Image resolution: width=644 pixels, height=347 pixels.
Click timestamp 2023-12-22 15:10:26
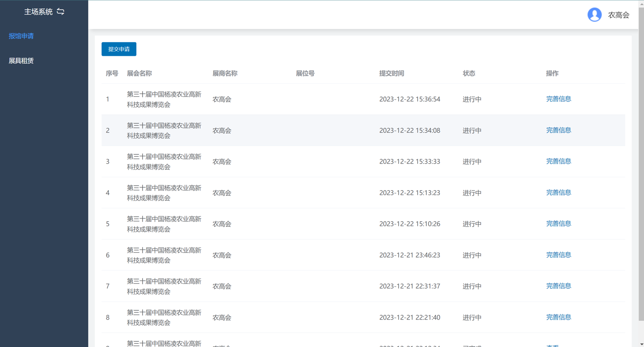[x=410, y=224]
